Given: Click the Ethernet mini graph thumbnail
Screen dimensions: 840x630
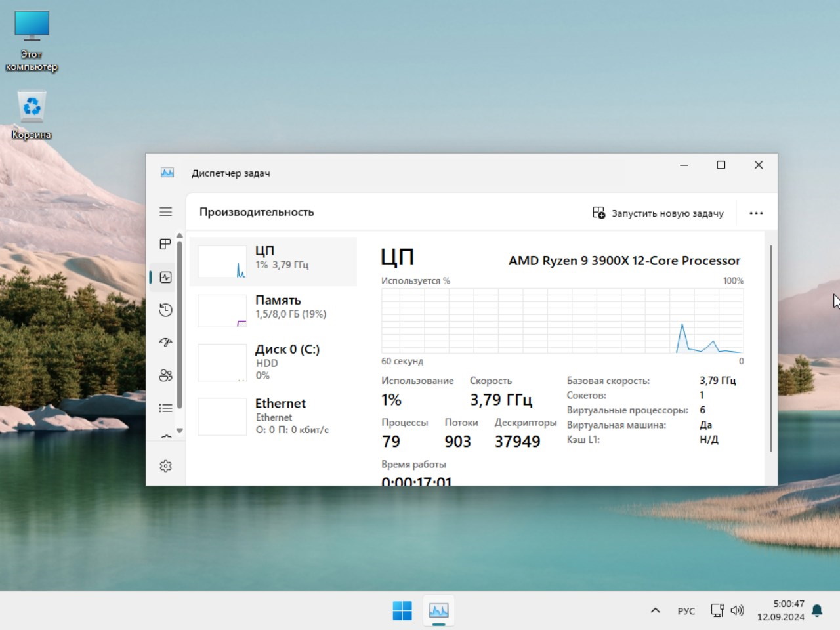Looking at the screenshot, I should [222, 416].
